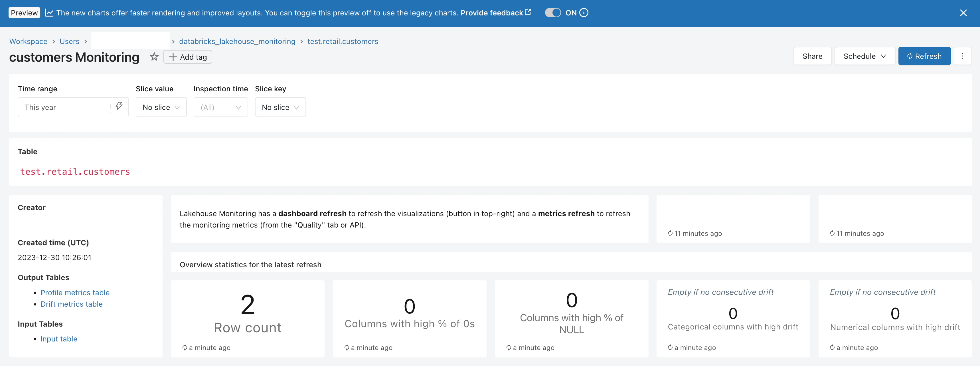Click the lightning bolt icon in Time range

coord(119,106)
